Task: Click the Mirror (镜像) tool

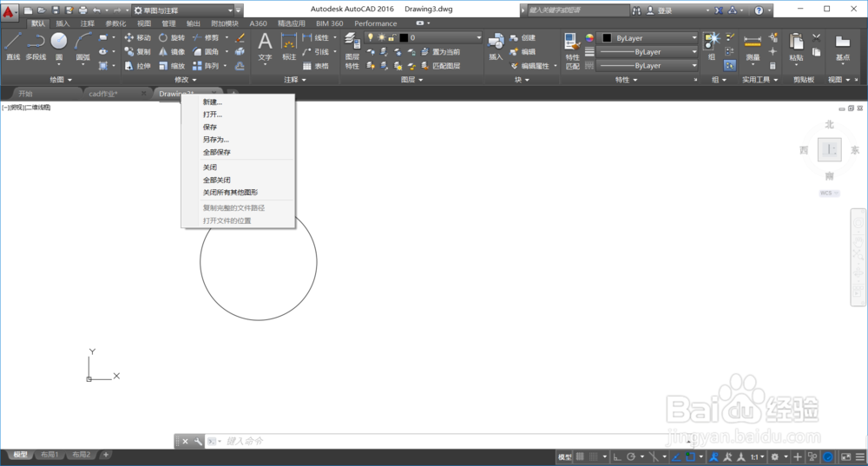Action: [x=172, y=51]
